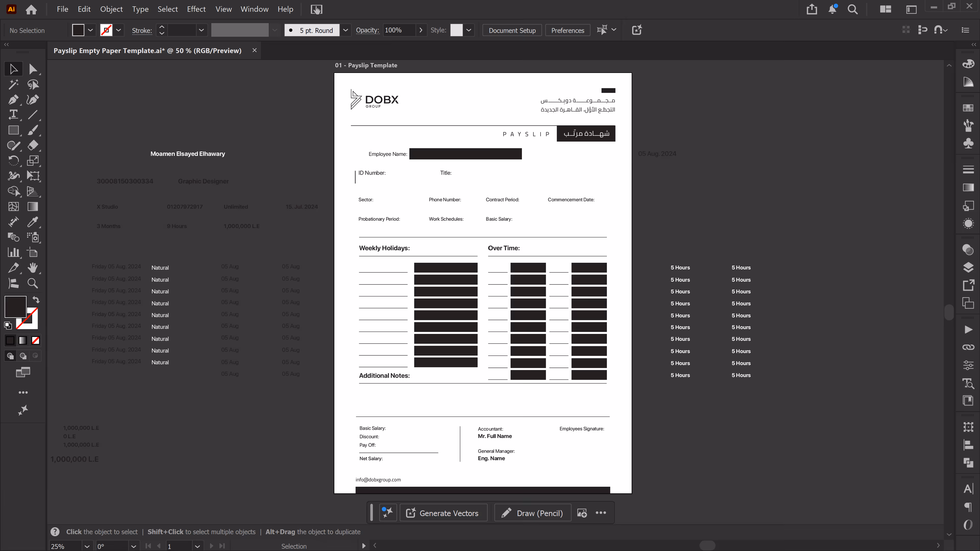Toggle the screen mode button

(x=23, y=372)
